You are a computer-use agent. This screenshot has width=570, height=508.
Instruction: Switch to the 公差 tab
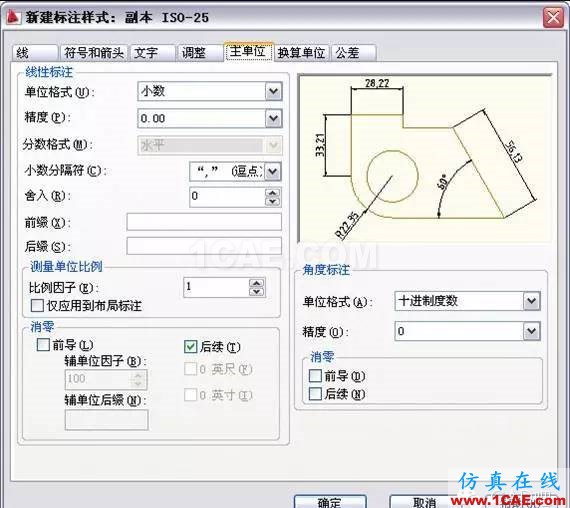[x=353, y=53]
